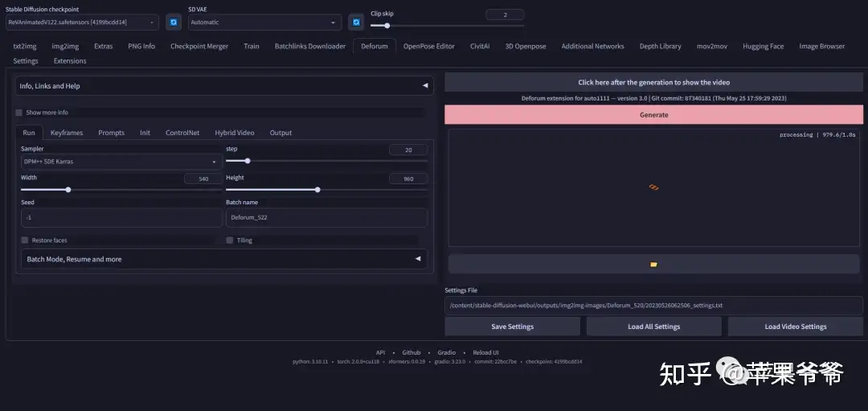Screen dimensions: 868x411
Task: Open the output folder icon button
Action: pyautogui.click(x=653, y=264)
